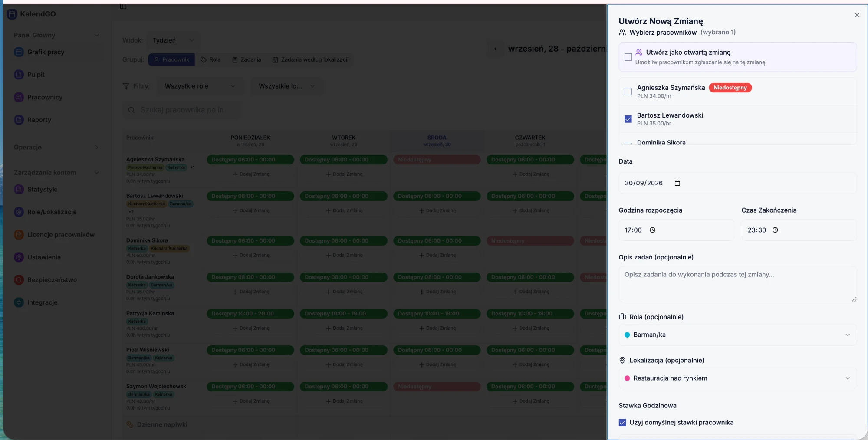Expand the Widok Tydzień dropdown
Screen dimensions: 868x440
[x=173, y=40]
